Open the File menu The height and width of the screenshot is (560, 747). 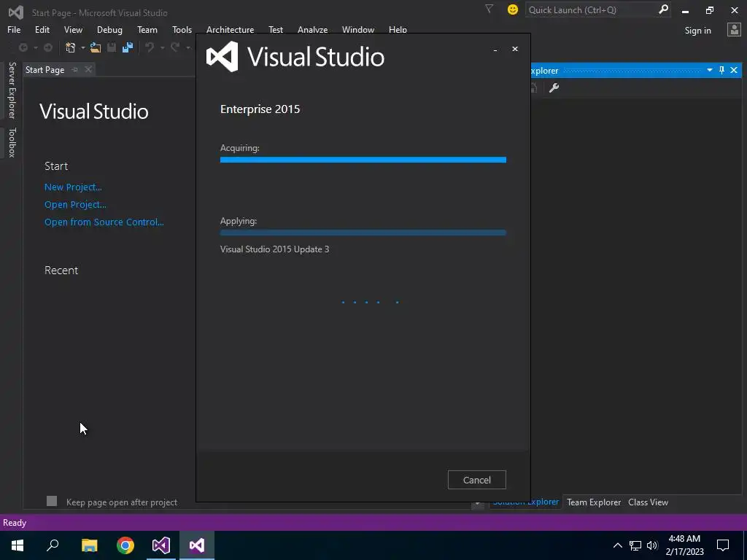tap(14, 29)
